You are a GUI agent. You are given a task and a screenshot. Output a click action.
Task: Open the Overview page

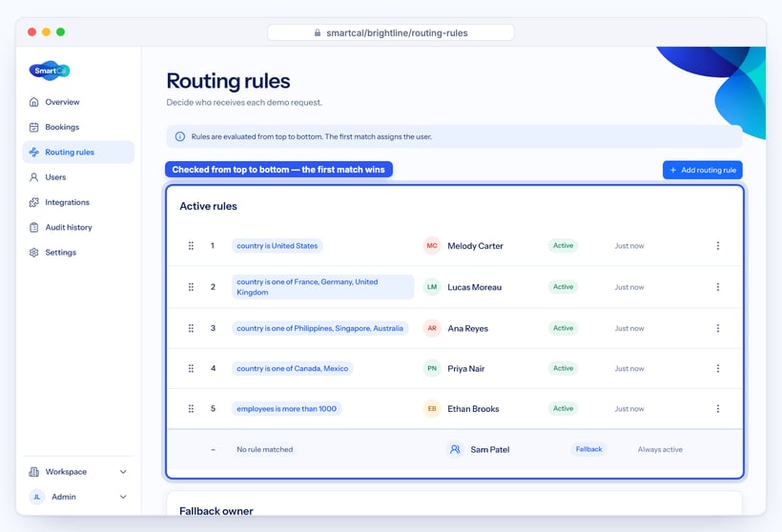point(78,102)
